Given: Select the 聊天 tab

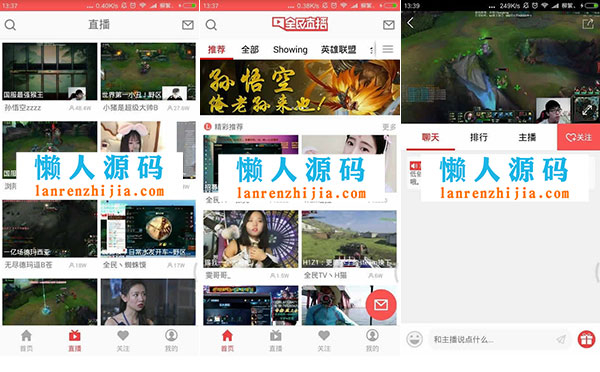Looking at the screenshot, I should [430, 137].
